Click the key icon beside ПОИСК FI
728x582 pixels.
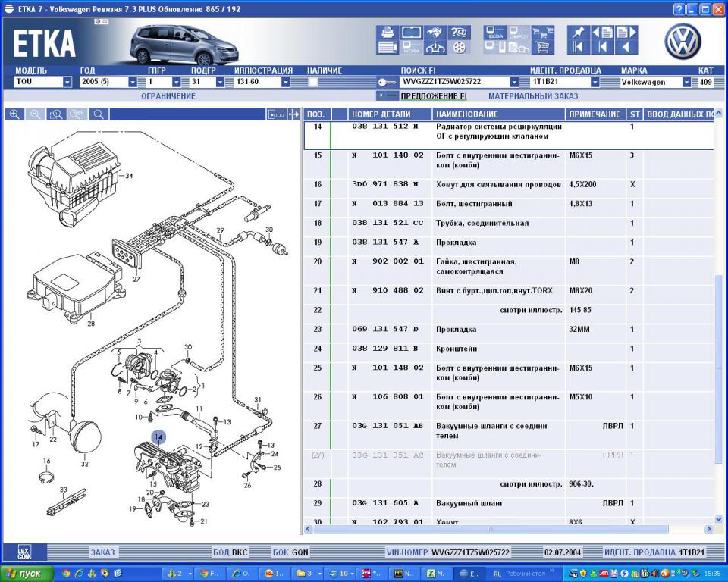[387, 82]
